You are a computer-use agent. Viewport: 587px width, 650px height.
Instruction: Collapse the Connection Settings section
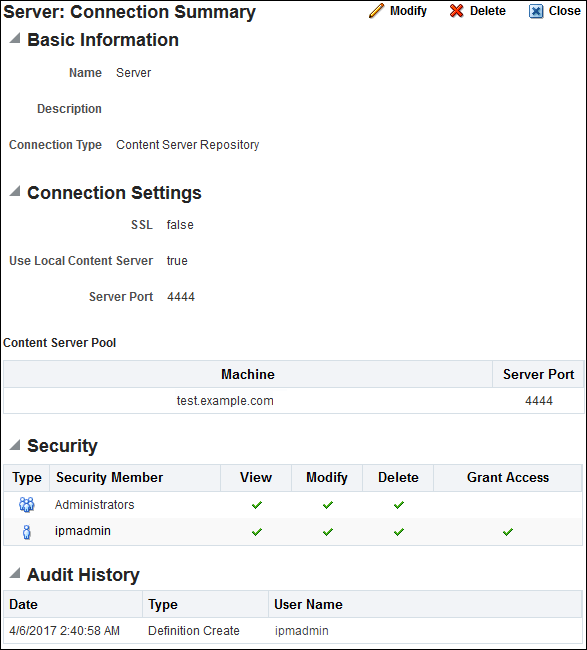15,191
